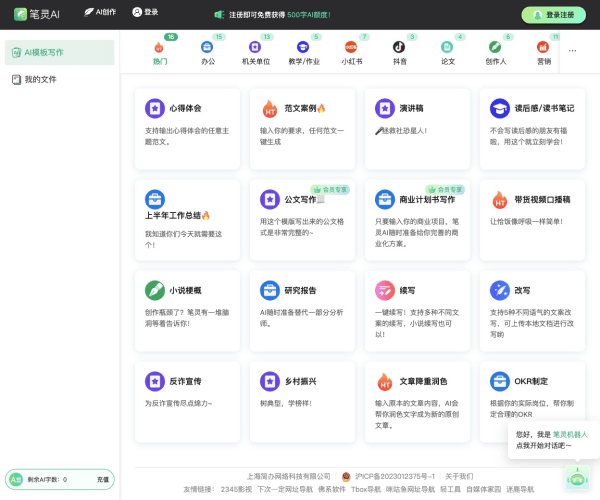Open AI模板写作 in the sidebar
The width and height of the screenshot is (600, 500).
pos(58,52)
